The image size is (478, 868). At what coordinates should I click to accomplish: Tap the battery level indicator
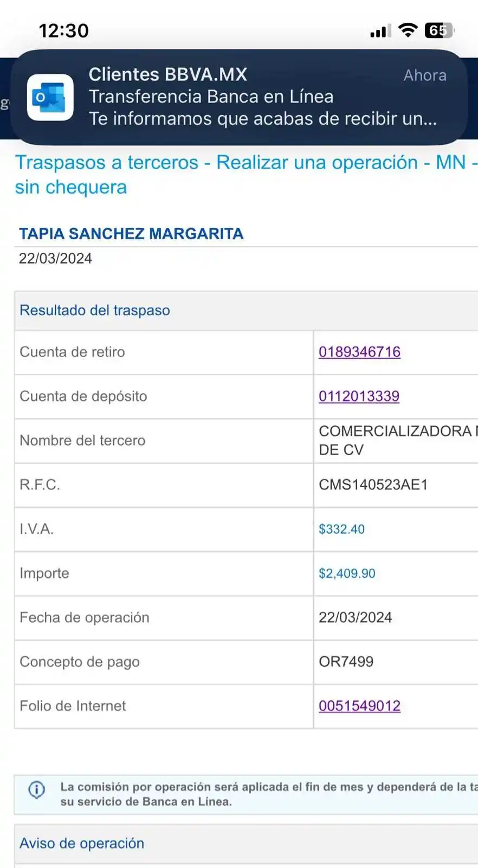[x=439, y=30]
